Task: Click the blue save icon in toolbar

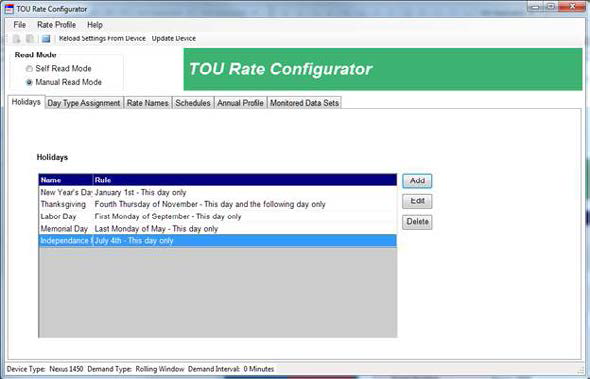Action: 46,38
